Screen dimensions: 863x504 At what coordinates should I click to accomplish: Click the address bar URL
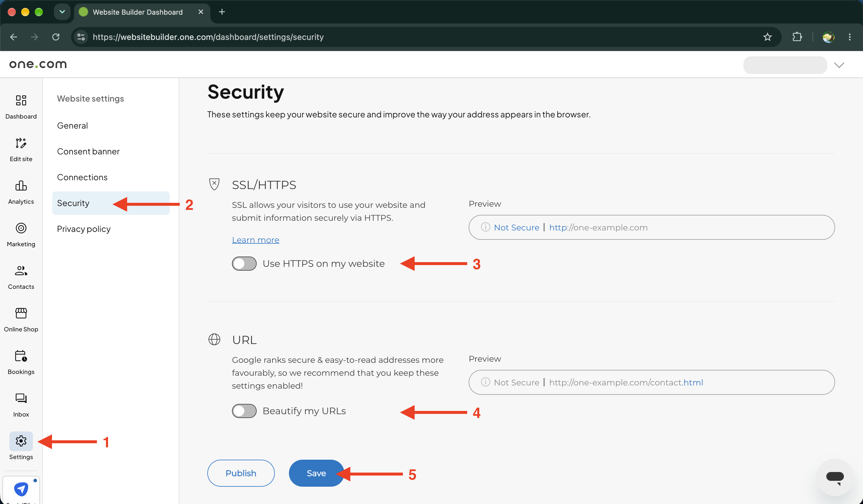tap(208, 37)
